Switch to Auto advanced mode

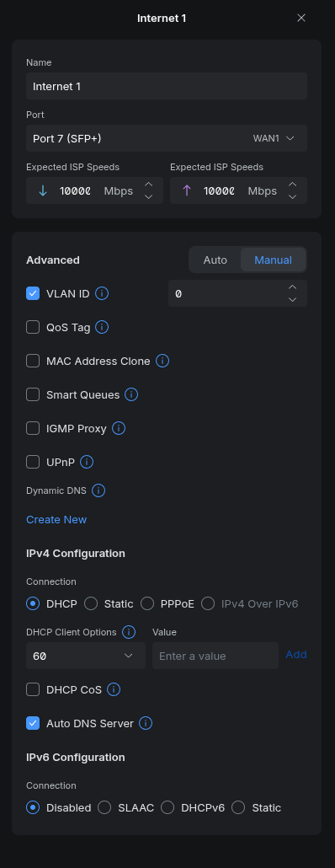click(215, 260)
